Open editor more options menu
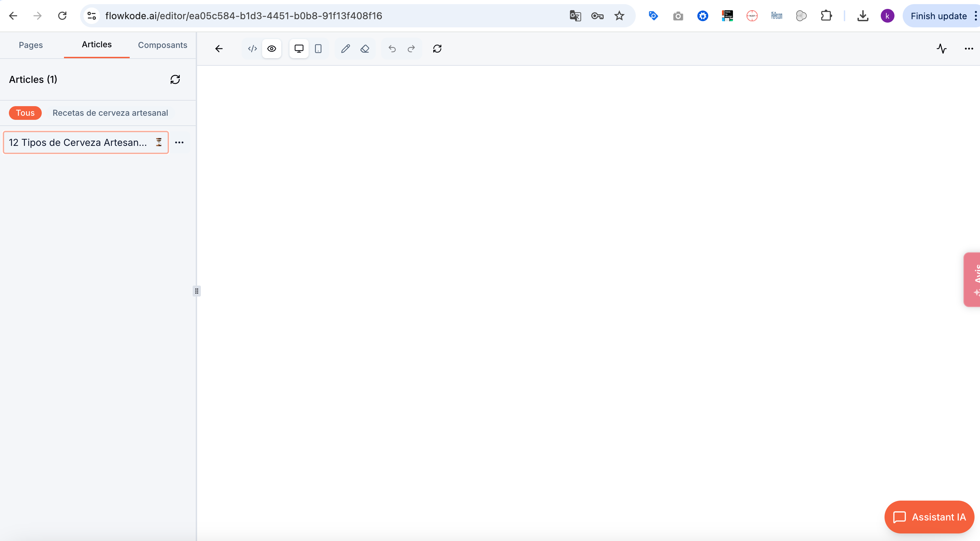980x541 pixels. pyautogui.click(x=969, y=49)
